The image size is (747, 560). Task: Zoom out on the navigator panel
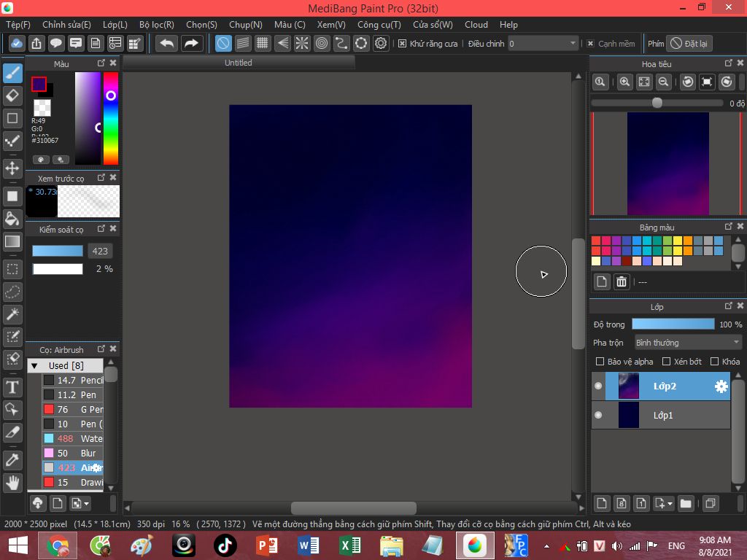point(663,82)
